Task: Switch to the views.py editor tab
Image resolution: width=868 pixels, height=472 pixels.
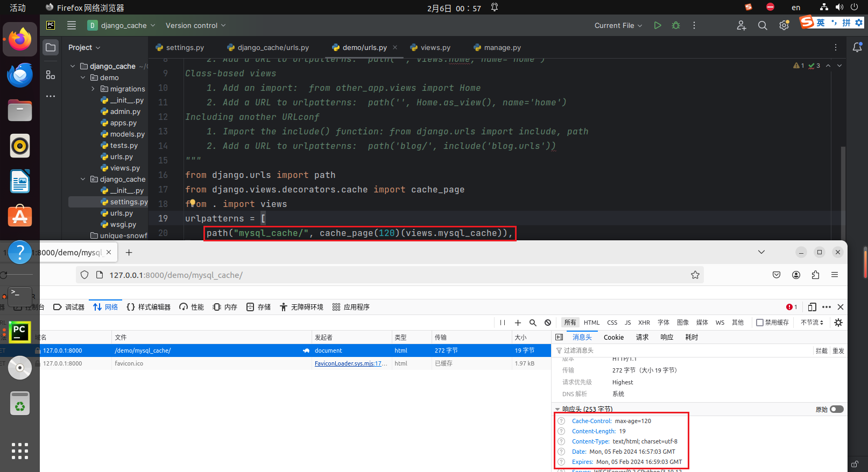Action: coord(435,48)
